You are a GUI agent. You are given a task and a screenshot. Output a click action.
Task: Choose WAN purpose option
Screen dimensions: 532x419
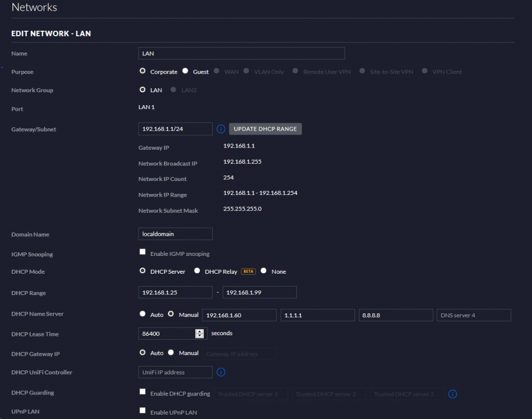click(217, 70)
